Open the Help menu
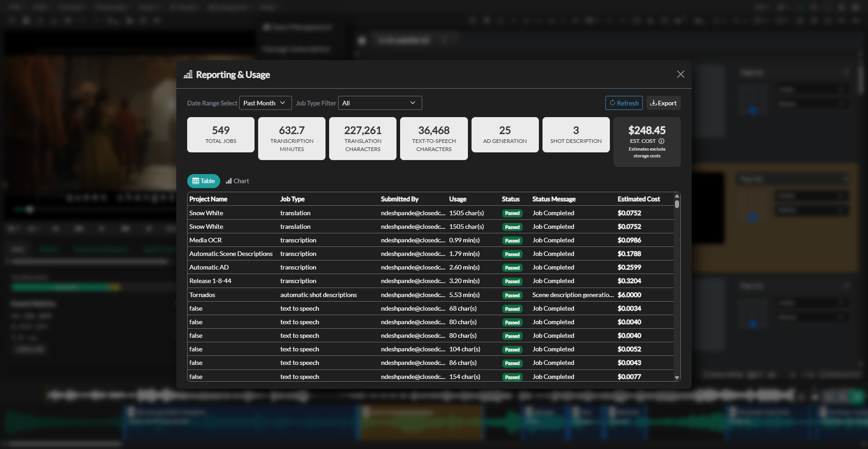868x449 pixels. [x=268, y=7]
